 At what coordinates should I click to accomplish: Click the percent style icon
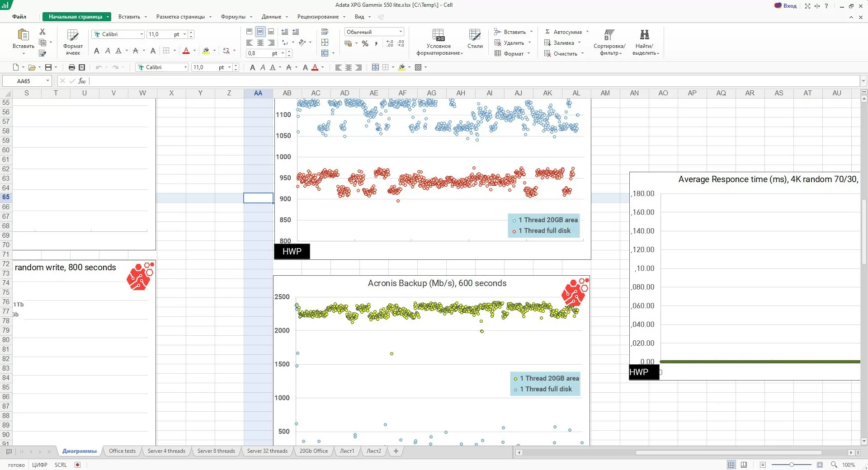click(x=365, y=44)
